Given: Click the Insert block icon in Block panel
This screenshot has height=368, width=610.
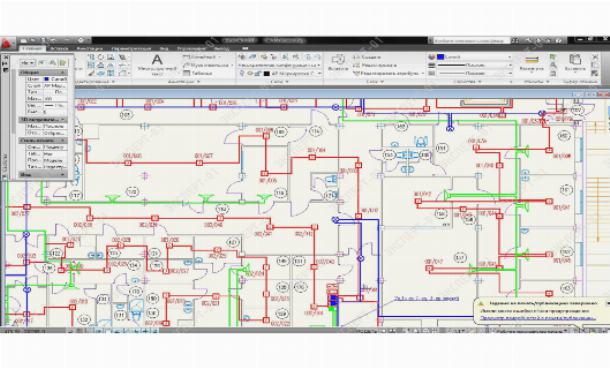Looking at the screenshot, I should pos(338,60).
